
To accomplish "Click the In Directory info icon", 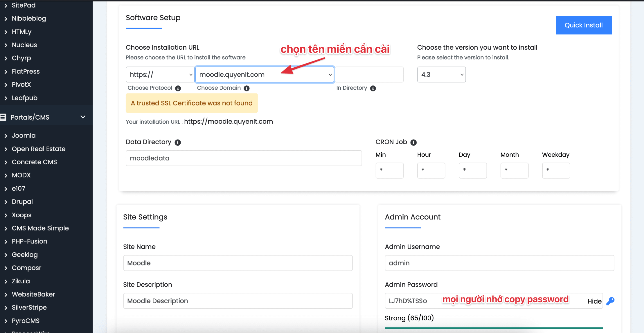I will click(373, 88).
